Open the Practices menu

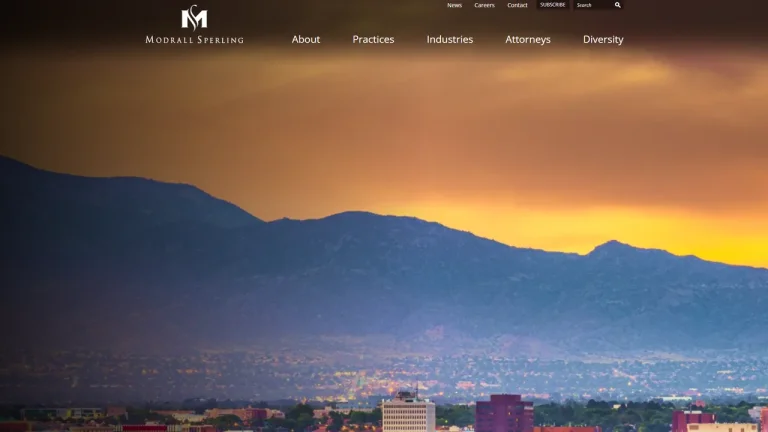(x=373, y=39)
